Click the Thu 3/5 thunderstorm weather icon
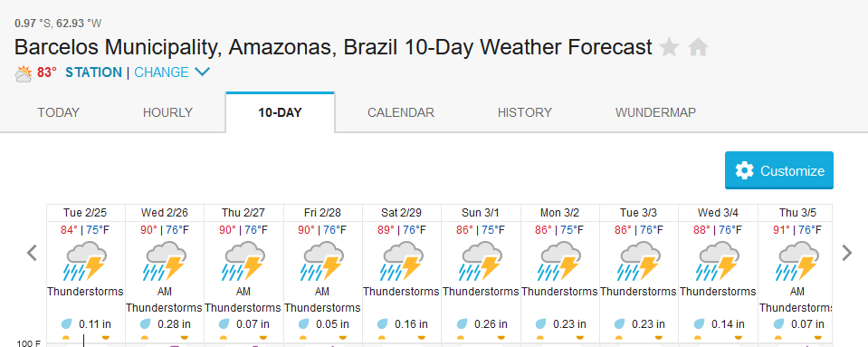The height and width of the screenshot is (347, 868). tap(797, 261)
